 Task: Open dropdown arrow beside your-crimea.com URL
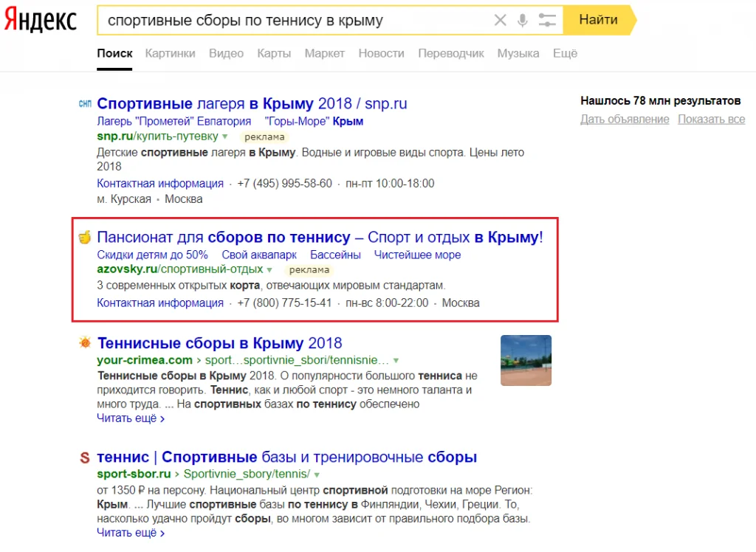click(396, 361)
